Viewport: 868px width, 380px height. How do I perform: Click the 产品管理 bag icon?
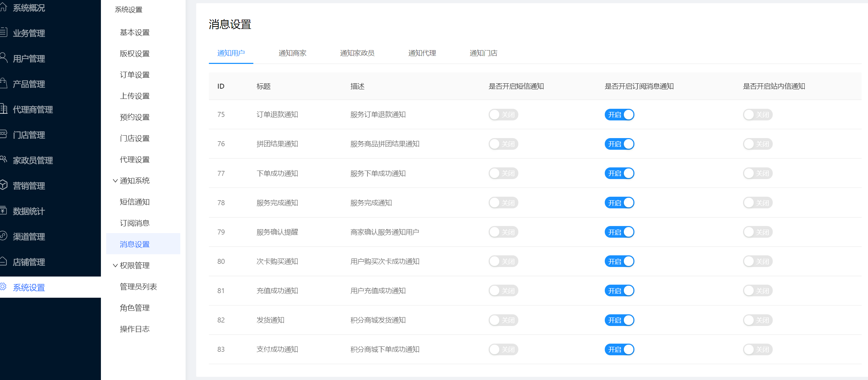4,83
